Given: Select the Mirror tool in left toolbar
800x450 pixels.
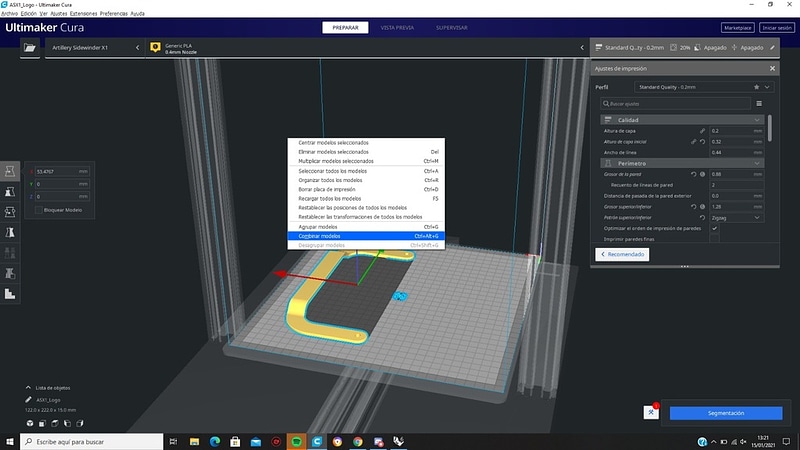Looking at the screenshot, I should (10, 232).
